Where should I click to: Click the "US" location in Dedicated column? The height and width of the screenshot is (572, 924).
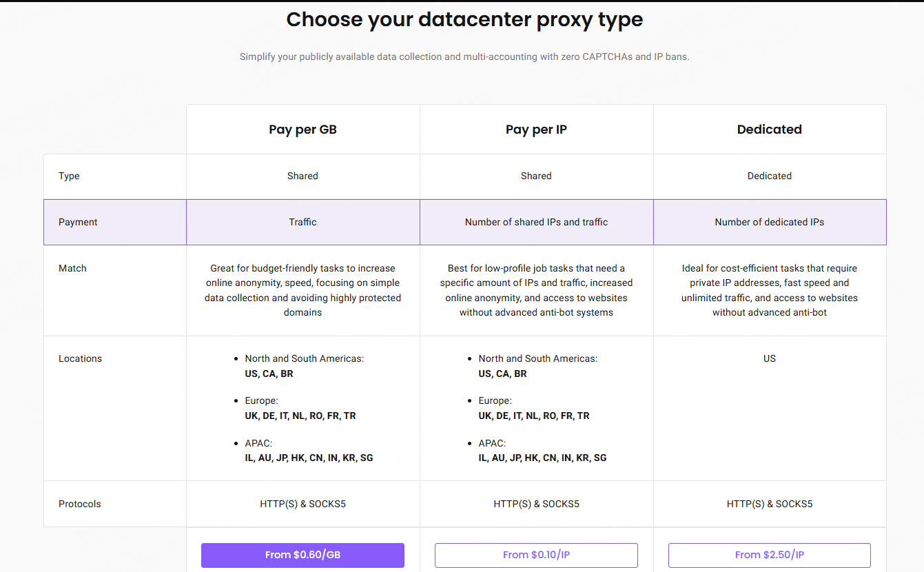pos(769,358)
